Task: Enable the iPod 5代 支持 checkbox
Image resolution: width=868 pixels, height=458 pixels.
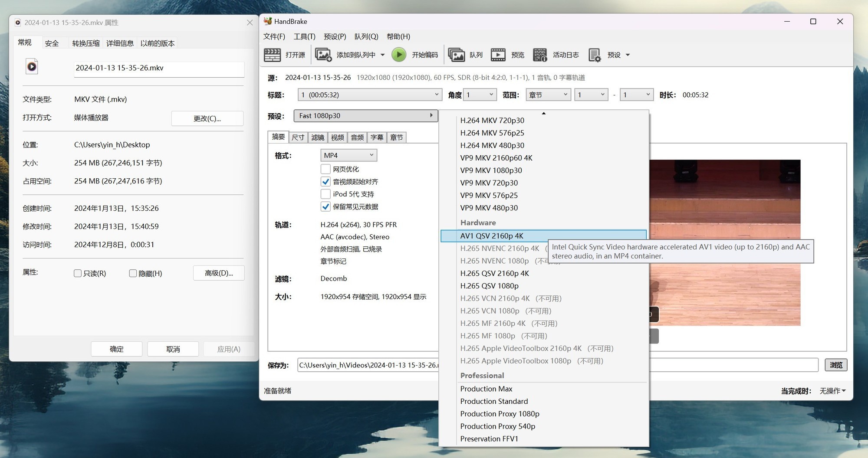Action: click(325, 194)
